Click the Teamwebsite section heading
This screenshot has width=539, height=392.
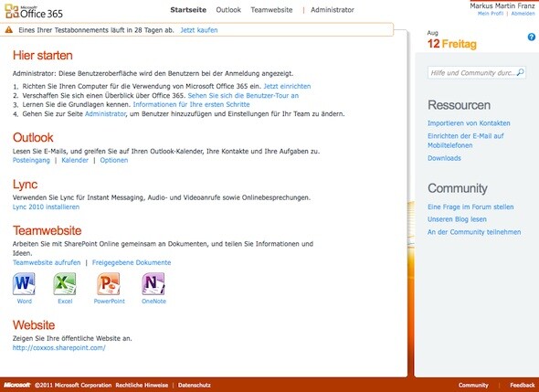click(48, 230)
